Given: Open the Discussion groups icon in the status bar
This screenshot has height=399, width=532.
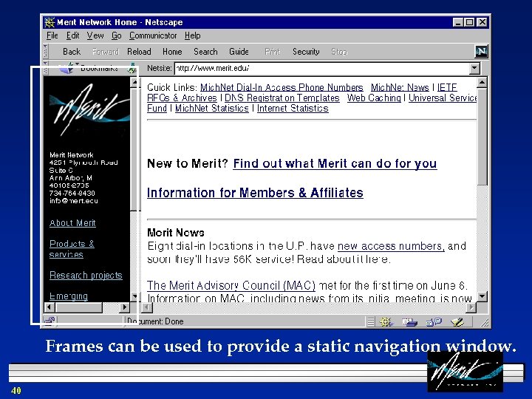Looking at the screenshot, I should click(434, 321).
